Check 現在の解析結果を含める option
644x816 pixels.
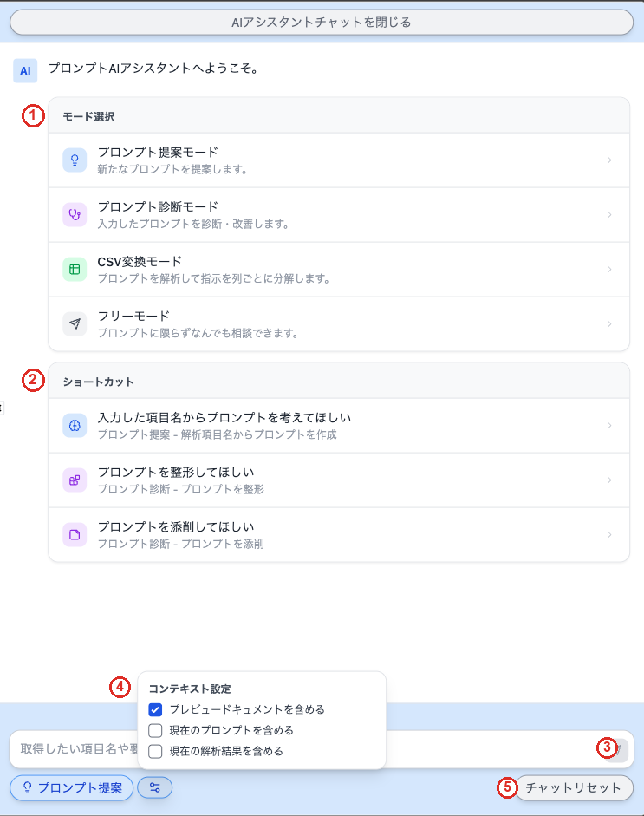pos(155,752)
